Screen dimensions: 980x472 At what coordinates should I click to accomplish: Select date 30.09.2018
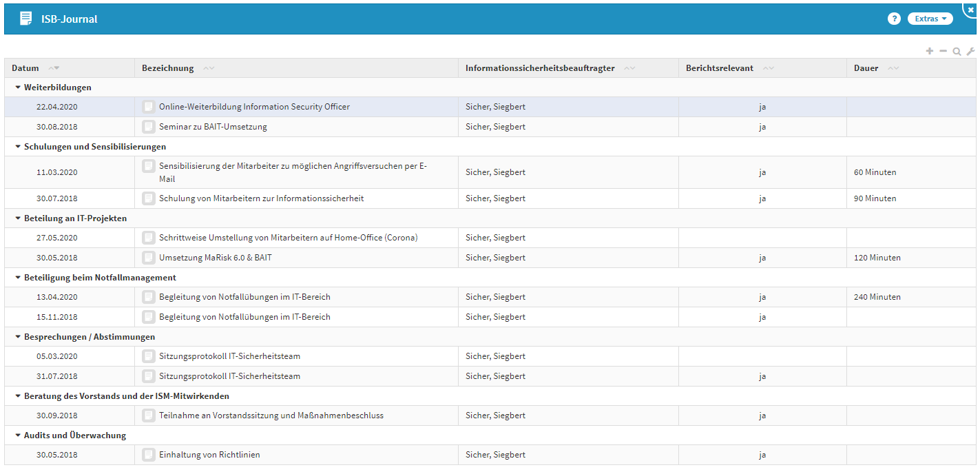pyautogui.click(x=57, y=415)
